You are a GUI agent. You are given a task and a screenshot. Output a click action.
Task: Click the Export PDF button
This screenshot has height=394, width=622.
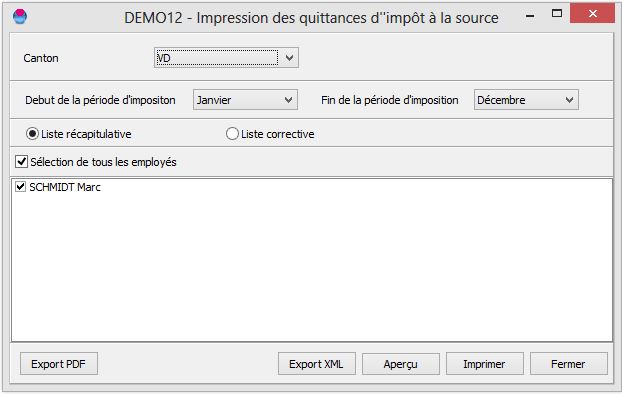click(59, 364)
